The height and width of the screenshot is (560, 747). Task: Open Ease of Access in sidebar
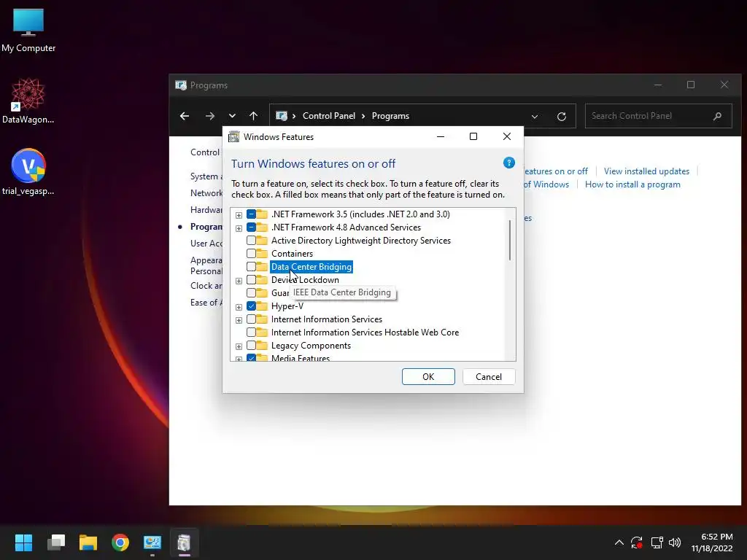pos(206,303)
